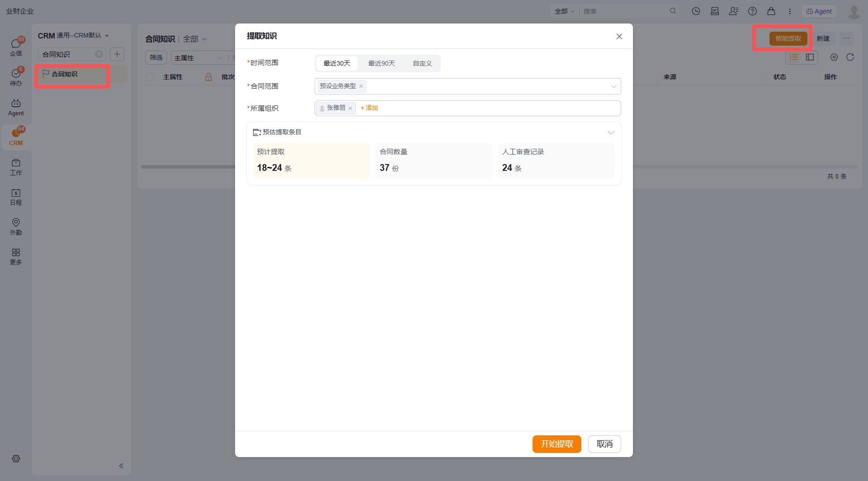The width and height of the screenshot is (868, 481).
Task: Click the refresh list icon
Action: point(850,57)
